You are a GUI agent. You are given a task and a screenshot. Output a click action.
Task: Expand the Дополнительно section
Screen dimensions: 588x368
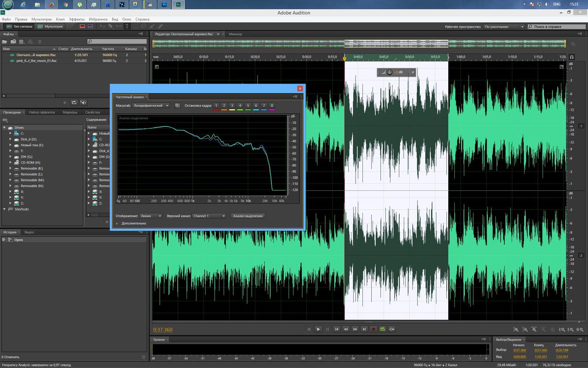(x=117, y=223)
